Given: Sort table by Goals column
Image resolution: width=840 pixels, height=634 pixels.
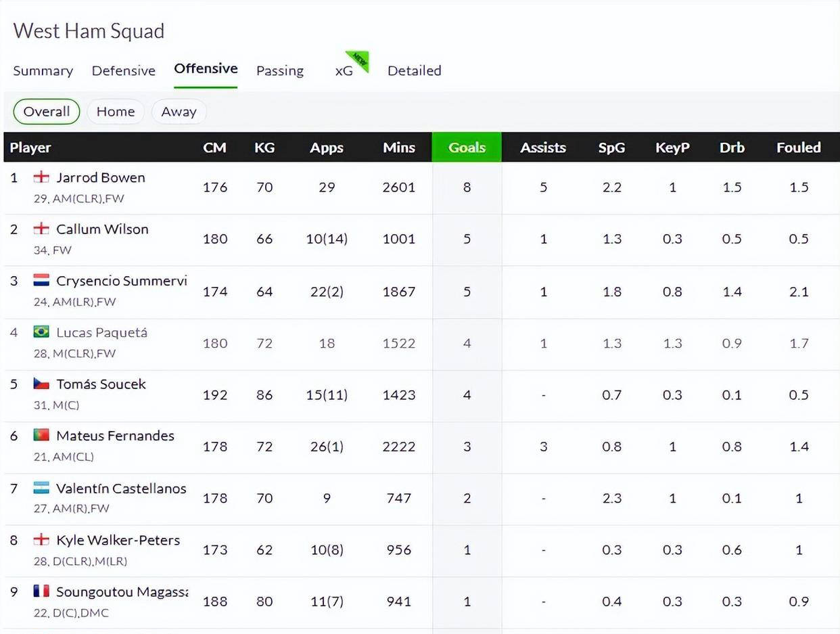Looking at the screenshot, I should (x=467, y=148).
